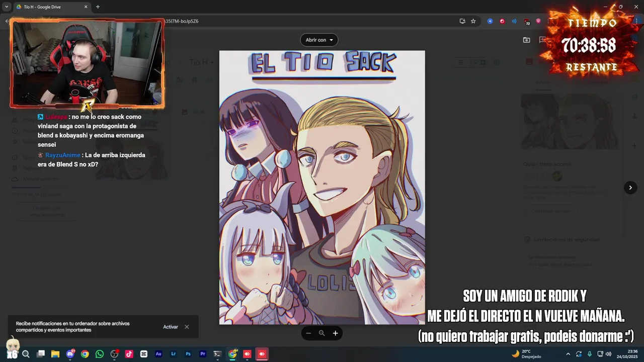Zoom in with the plus button
644x362 pixels.
(x=335, y=333)
